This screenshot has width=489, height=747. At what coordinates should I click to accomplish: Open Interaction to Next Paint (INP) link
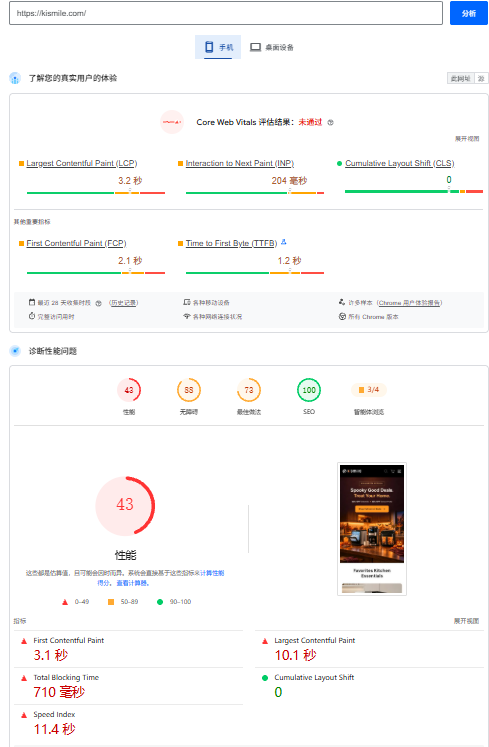(x=240, y=163)
